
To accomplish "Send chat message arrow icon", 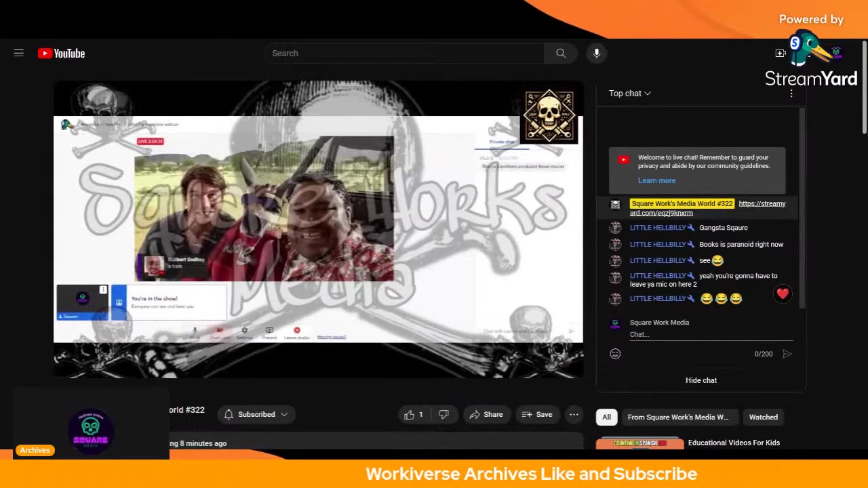I will [787, 354].
